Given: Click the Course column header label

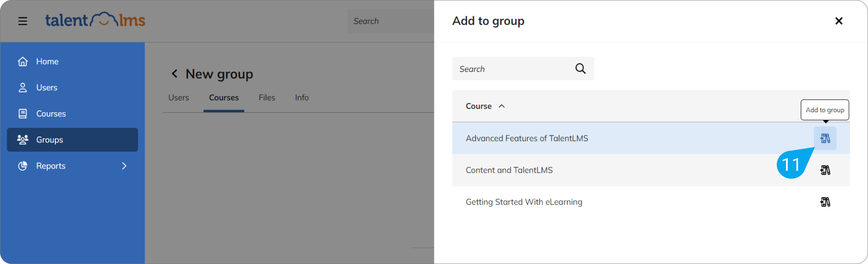Looking at the screenshot, I should pos(478,106).
